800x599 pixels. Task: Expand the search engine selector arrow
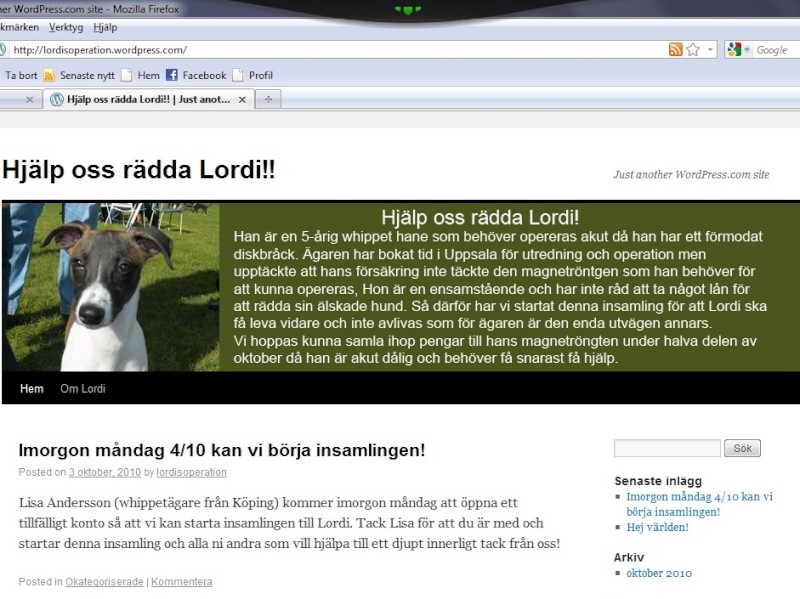coord(746,47)
